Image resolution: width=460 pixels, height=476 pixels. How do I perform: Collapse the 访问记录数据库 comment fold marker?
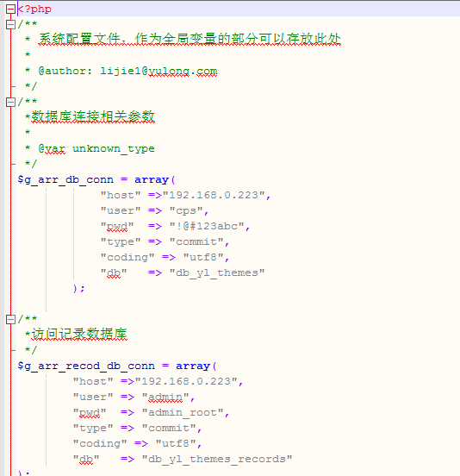click(x=10, y=319)
